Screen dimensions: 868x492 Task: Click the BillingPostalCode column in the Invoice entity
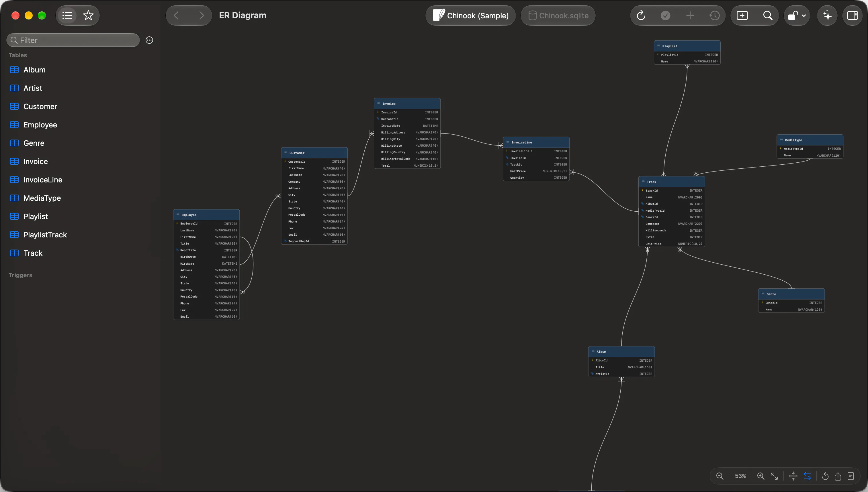(407, 159)
